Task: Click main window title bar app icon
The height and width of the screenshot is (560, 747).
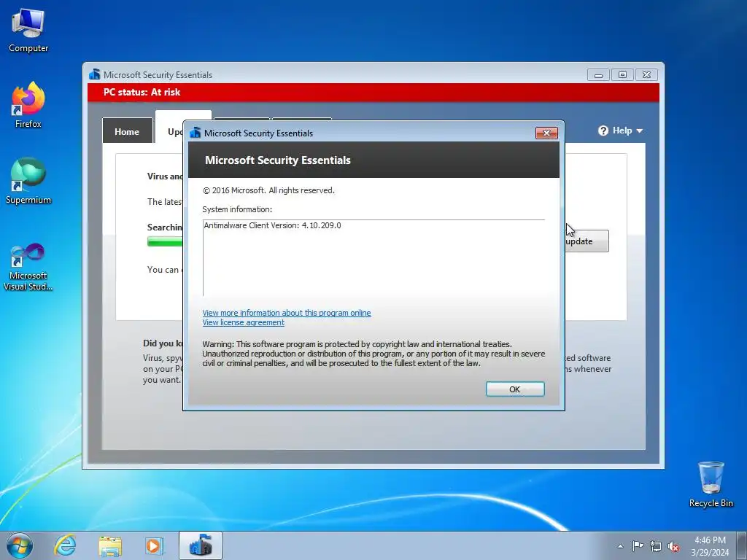Action: 94,74
